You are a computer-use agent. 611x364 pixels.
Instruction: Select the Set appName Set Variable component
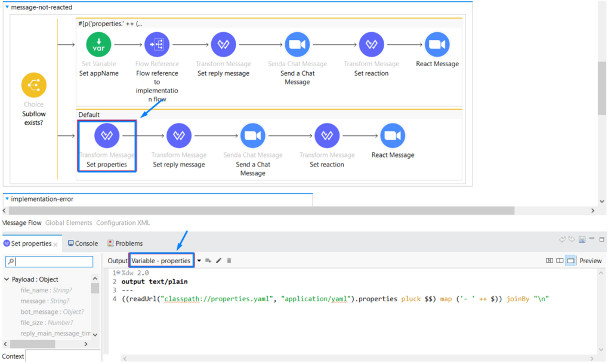point(98,44)
